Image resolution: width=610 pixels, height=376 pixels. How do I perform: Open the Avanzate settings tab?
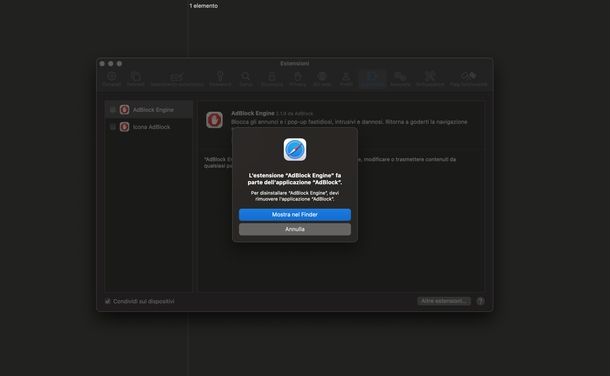[x=400, y=79]
